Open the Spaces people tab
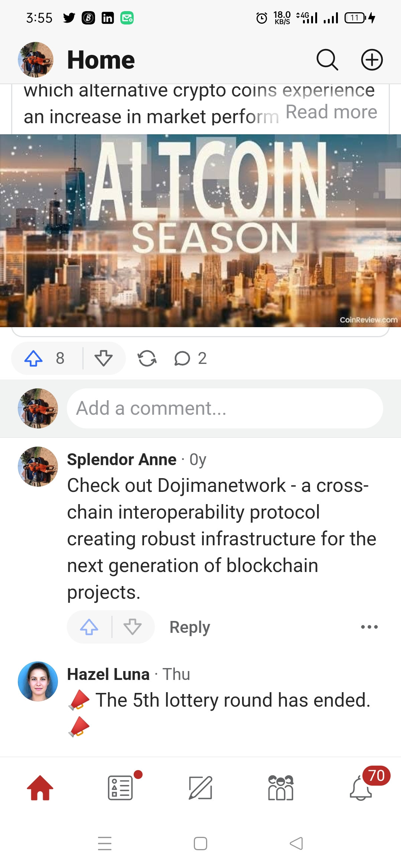 pos(281,788)
